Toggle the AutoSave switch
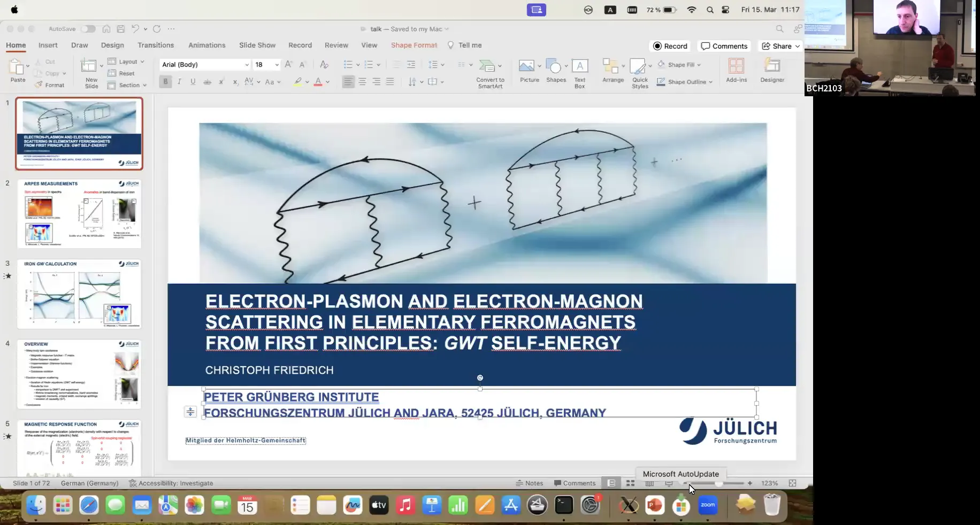 pos(88,29)
